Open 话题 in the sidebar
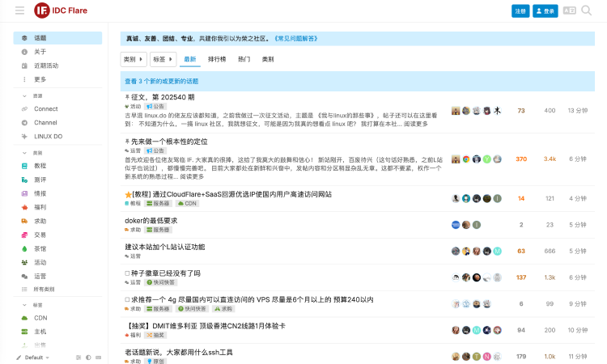 click(x=40, y=38)
